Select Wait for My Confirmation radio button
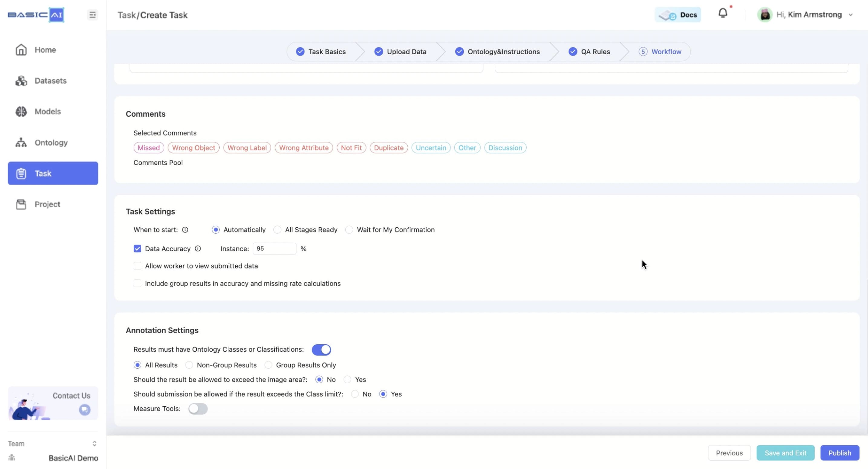The image size is (868, 469). point(348,229)
